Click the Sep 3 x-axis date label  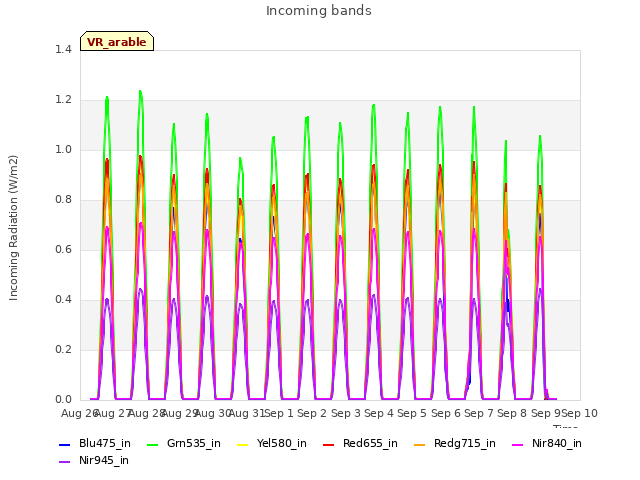pyautogui.click(x=346, y=413)
